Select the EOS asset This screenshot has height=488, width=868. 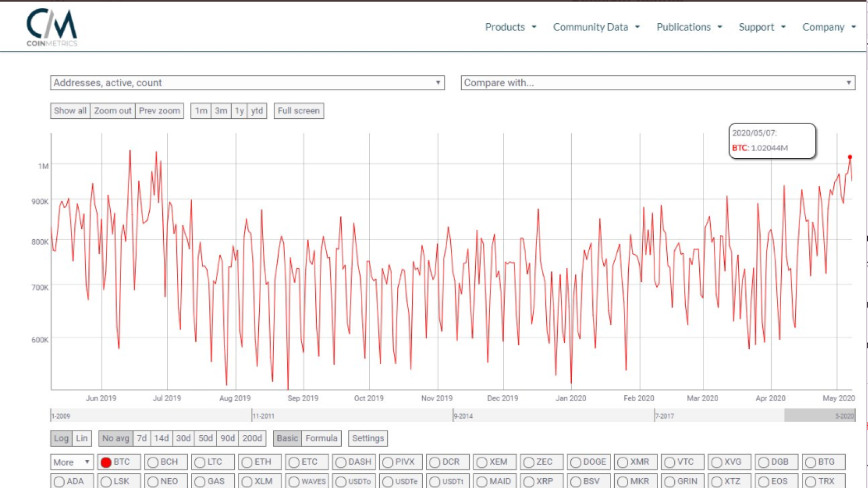coord(776,481)
